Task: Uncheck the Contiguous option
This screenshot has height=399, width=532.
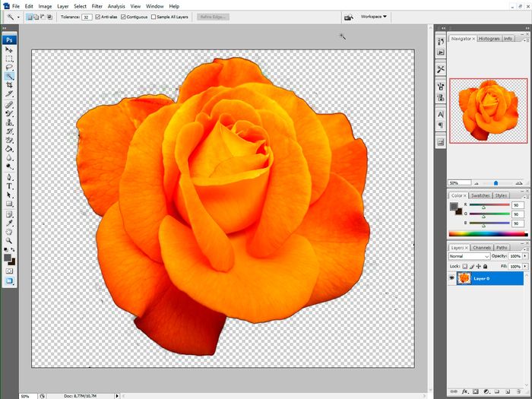Action: pos(124,16)
